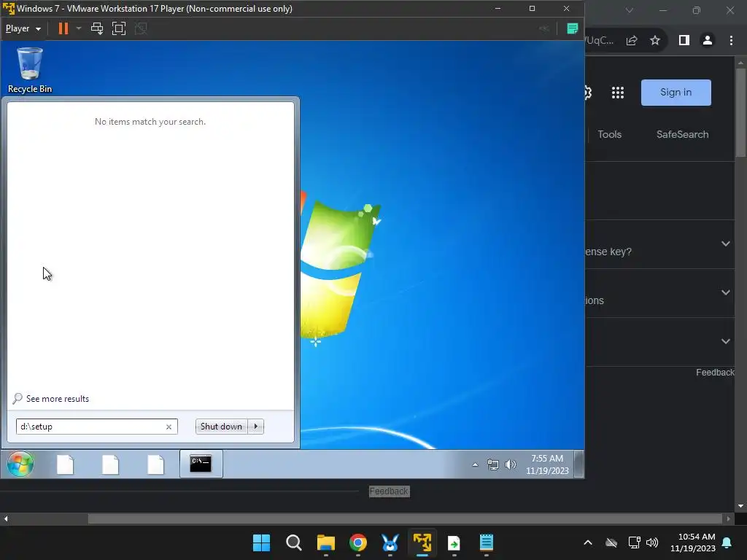
Task: Enter VMware full screen mode
Action: 119,28
